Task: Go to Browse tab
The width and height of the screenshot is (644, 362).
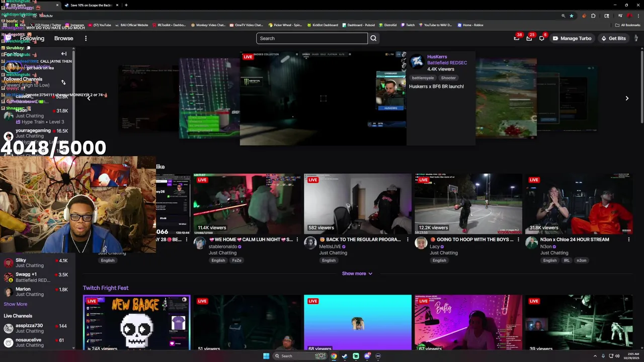Action: (64, 38)
